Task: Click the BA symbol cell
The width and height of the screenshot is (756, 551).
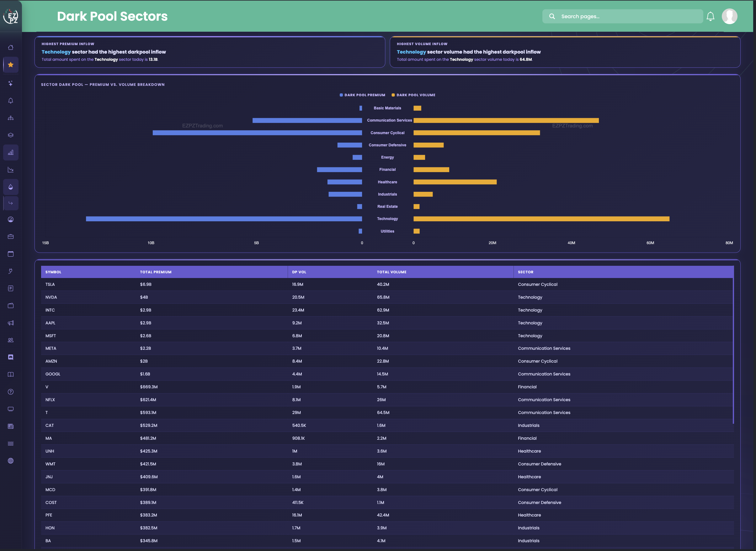Action: pyautogui.click(x=48, y=541)
